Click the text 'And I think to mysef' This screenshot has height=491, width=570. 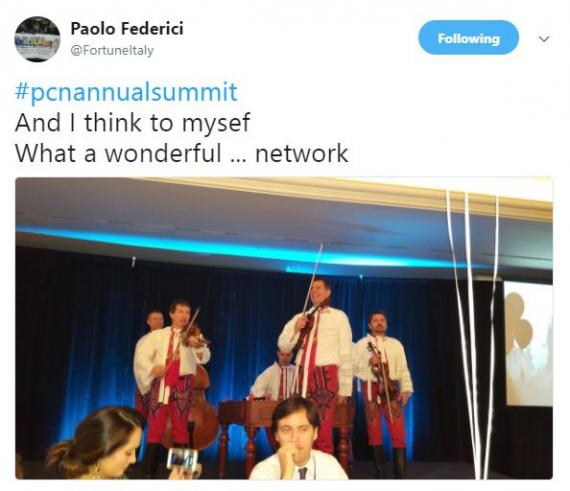coord(132,123)
